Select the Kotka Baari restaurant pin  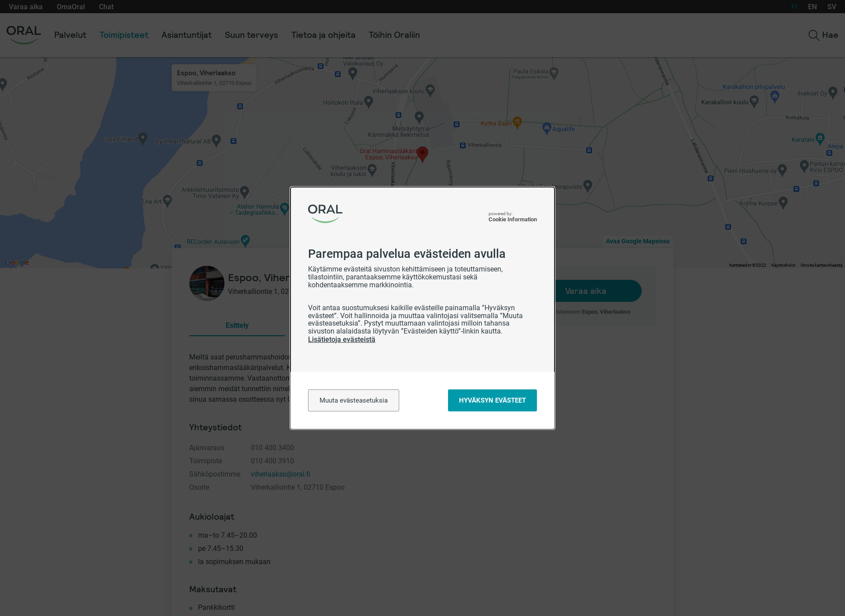(x=518, y=122)
